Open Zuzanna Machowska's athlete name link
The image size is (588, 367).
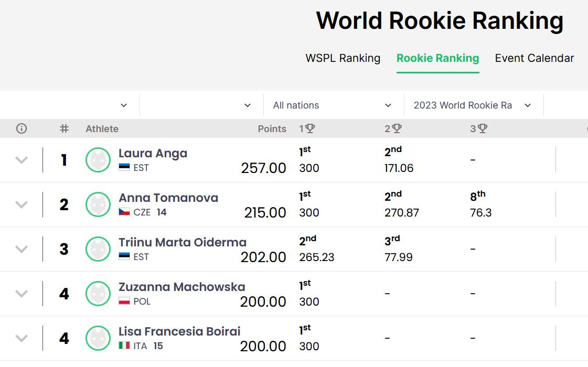182,287
